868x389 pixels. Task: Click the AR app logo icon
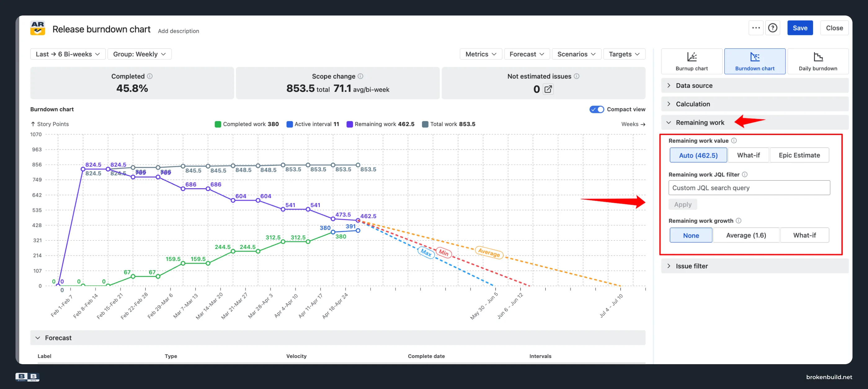[38, 28]
